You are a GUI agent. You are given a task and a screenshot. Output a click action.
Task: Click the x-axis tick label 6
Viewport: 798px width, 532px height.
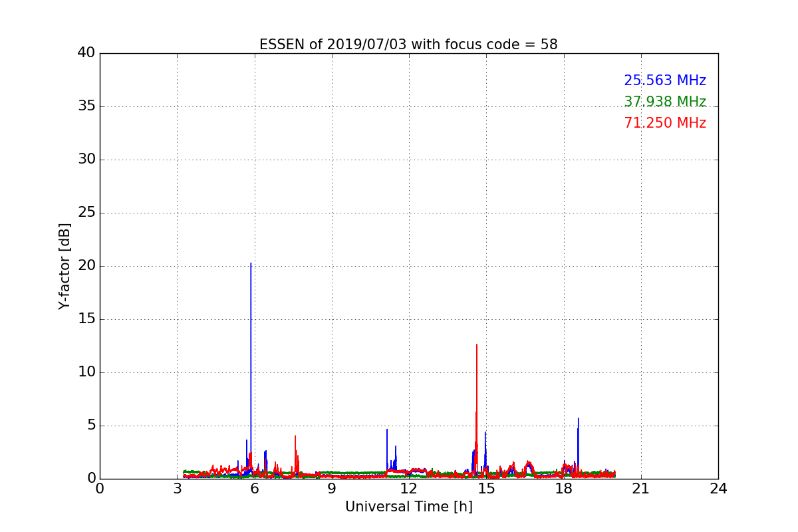[255, 489]
